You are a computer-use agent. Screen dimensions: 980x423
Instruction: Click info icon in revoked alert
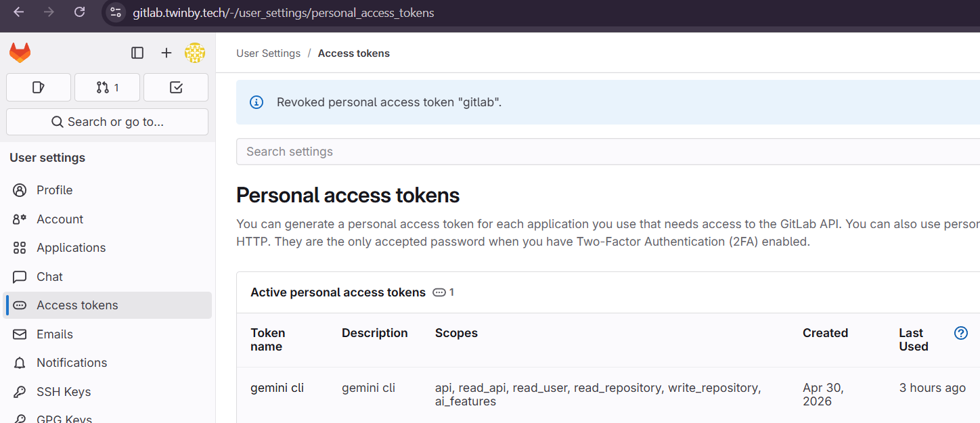click(257, 102)
